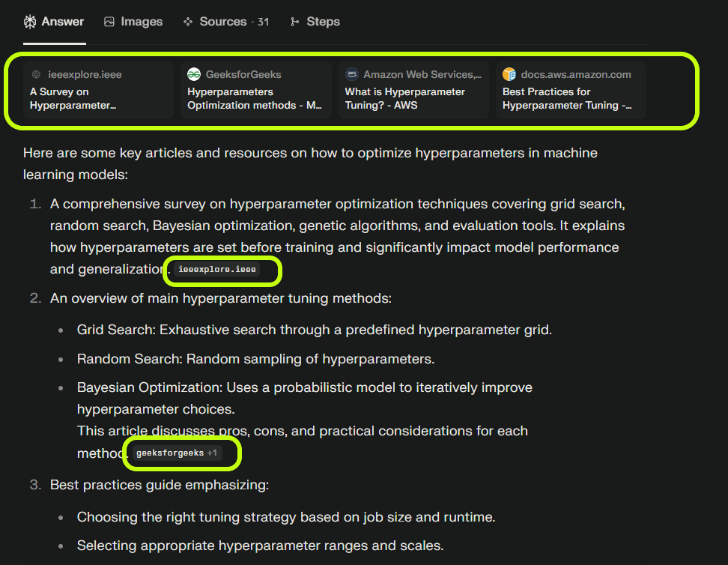The height and width of the screenshot is (565, 728).
Task: Click the Amazon Web Services logo icon
Action: (352, 74)
